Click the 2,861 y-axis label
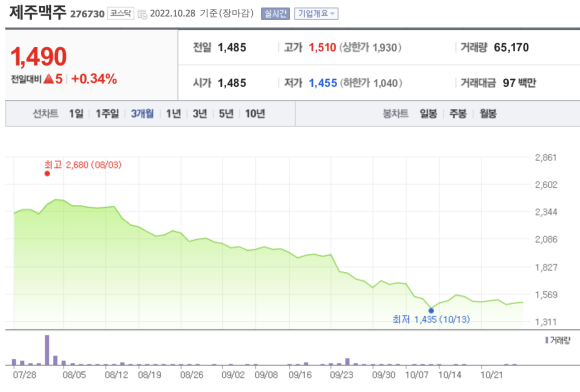The image size is (580, 392). (546, 158)
